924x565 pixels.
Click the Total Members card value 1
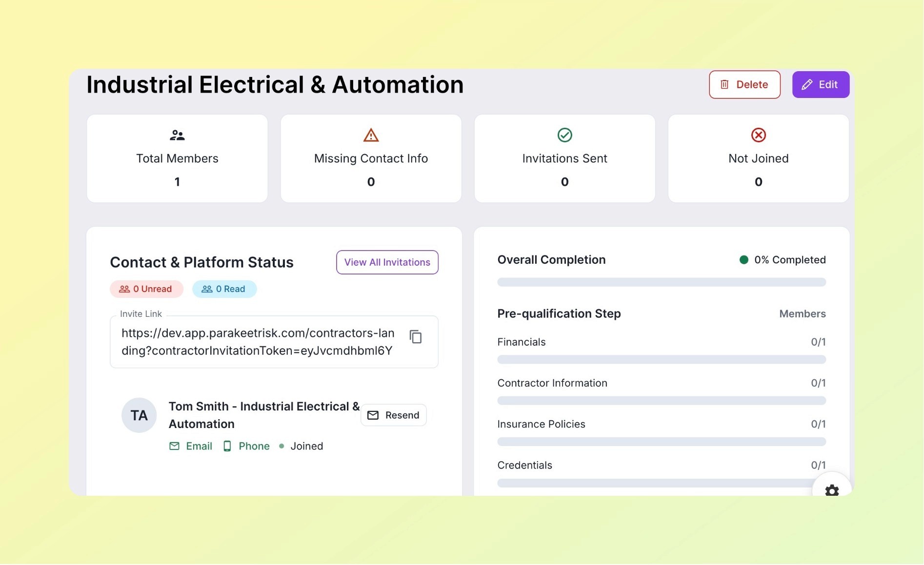pyautogui.click(x=177, y=182)
